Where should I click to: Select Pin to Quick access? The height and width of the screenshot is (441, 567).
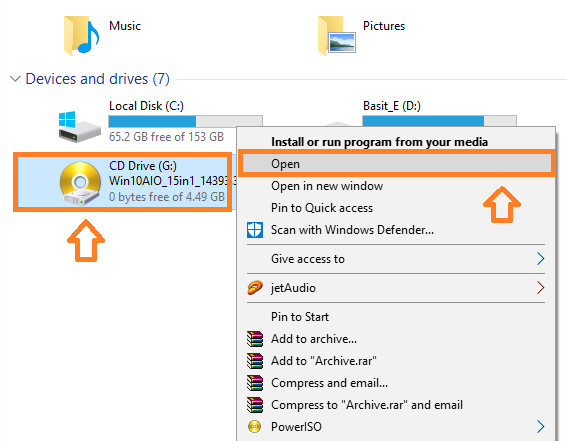[x=322, y=208]
